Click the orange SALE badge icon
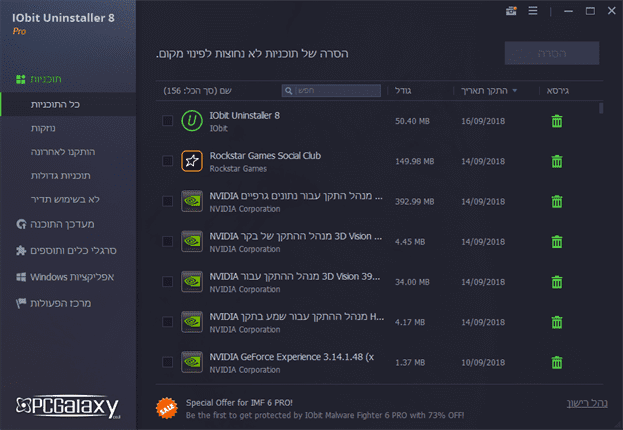The image size is (623, 430). (166, 408)
